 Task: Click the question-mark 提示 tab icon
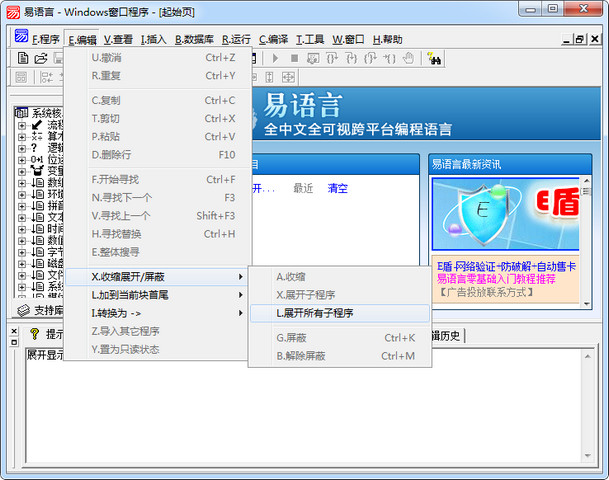[35, 334]
